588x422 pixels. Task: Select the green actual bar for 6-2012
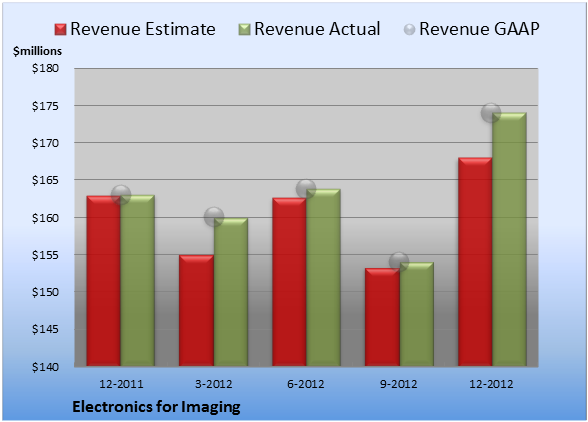[323, 277]
